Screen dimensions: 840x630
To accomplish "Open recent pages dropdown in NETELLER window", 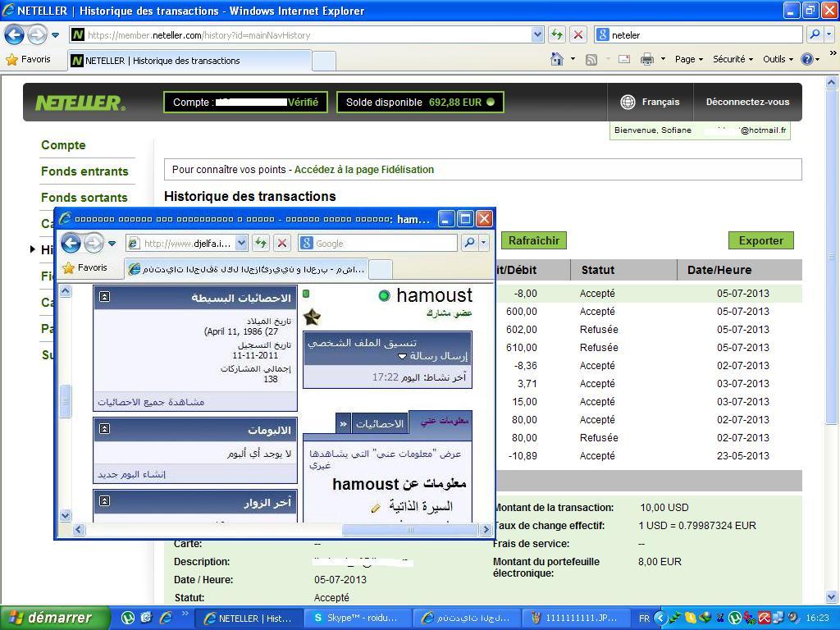I will point(55,35).
